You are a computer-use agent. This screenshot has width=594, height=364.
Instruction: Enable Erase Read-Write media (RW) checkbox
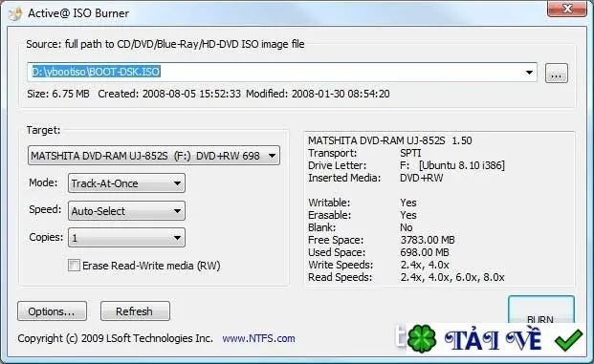click(75, 266)
